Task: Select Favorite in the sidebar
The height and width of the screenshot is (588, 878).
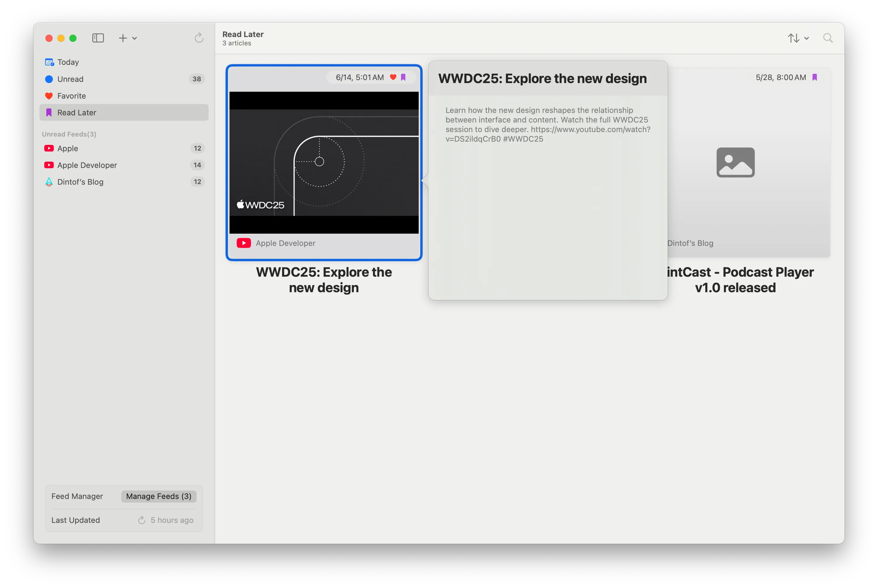Action: [x=71, y=96]
